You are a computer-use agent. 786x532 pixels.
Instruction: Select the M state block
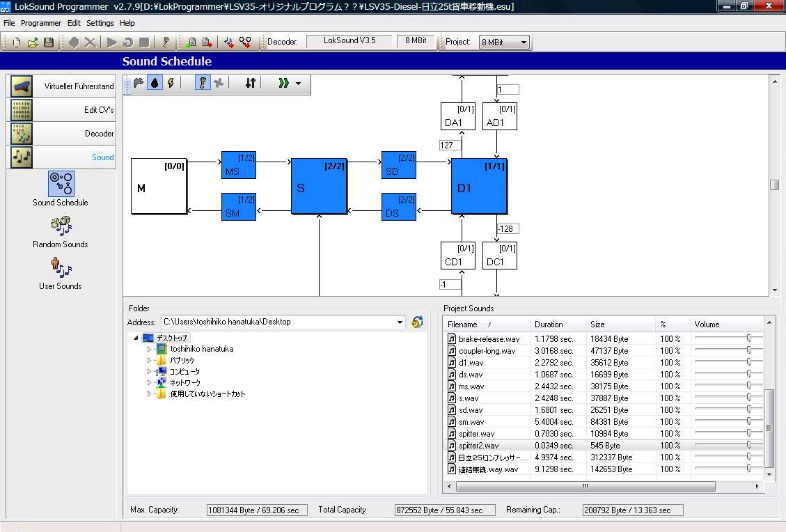click(x=159, y=186)
